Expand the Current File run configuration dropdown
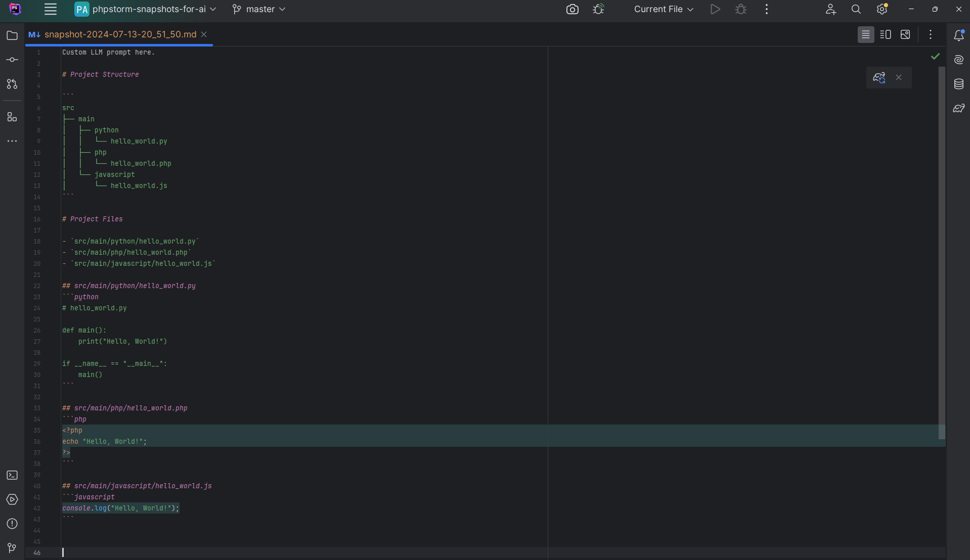This screenshot has height=560, width=970. [x=664, y=9]
